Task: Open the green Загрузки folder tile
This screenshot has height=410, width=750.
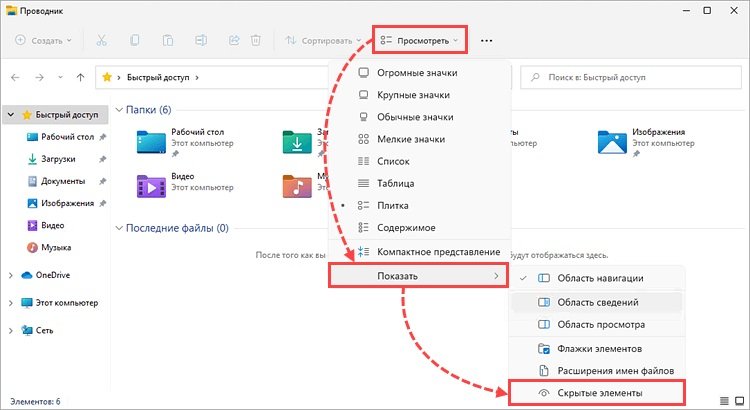Action: tap(304, 143)
